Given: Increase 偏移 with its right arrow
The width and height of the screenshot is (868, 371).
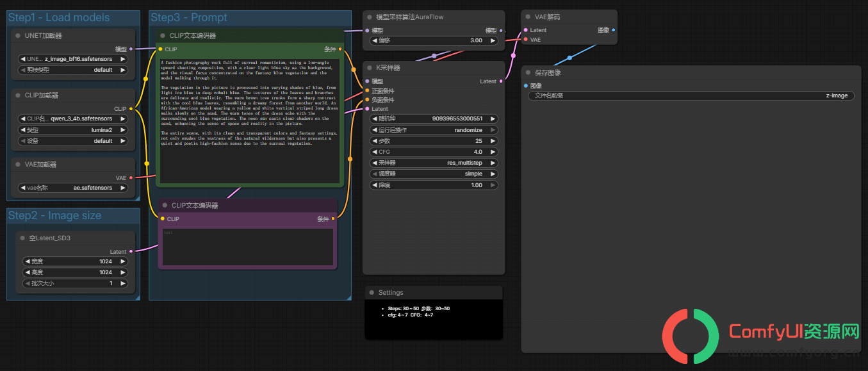Looking at the screenshot, I should 493,40.
